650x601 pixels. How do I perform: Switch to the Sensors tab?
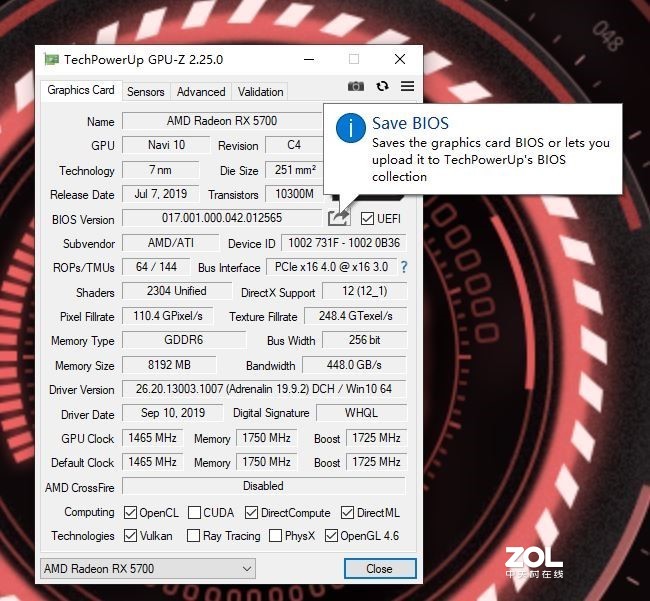coord(146,92)
